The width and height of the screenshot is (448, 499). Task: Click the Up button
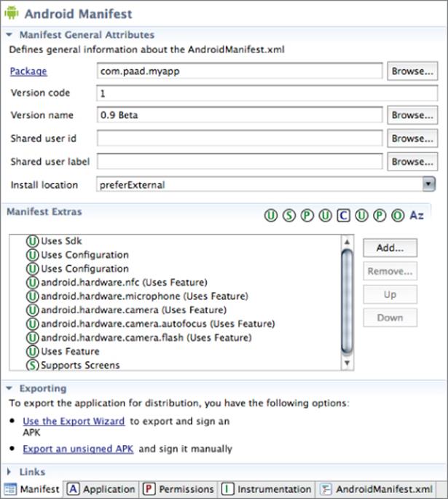click(x=390, y=294)
